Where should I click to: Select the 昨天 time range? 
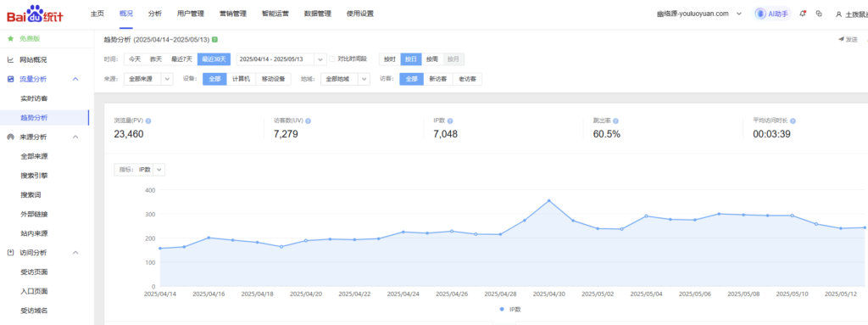(156, 59)
